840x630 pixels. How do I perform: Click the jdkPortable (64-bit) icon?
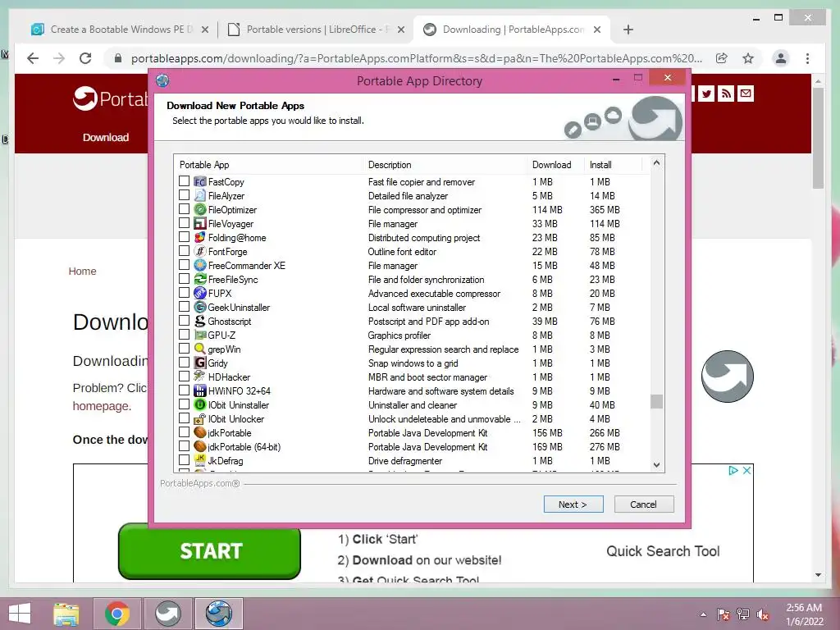click(200, 446)
